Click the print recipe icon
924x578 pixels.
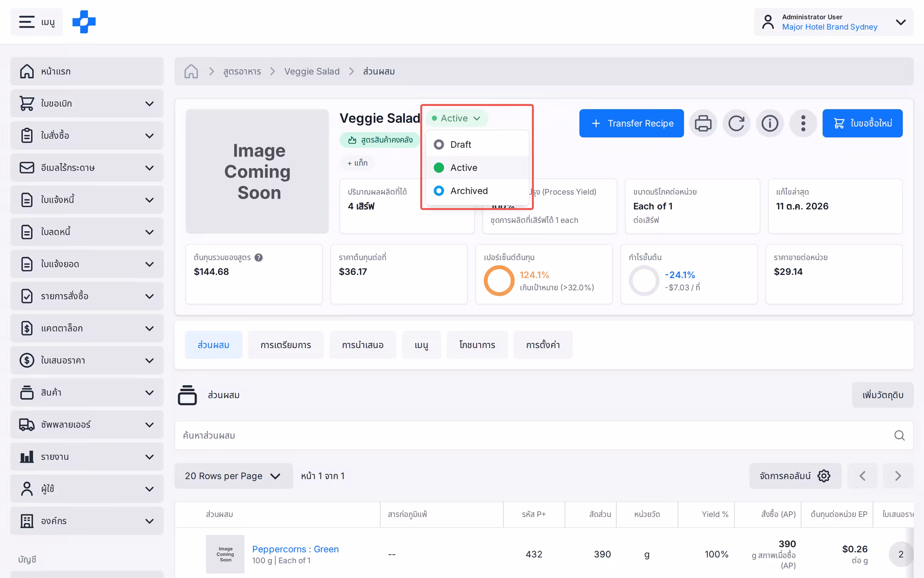pyautogui.click(x=703, y=123)
